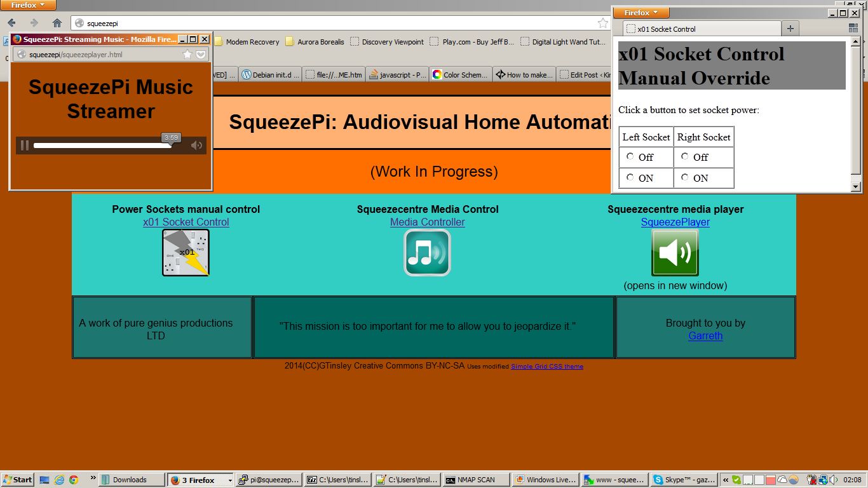Image resolution: width=868 pixels, height=488 pixels.
Task: Expand quick launch overflow chevron
Action: pyautogui.click(x=93, y=478)
